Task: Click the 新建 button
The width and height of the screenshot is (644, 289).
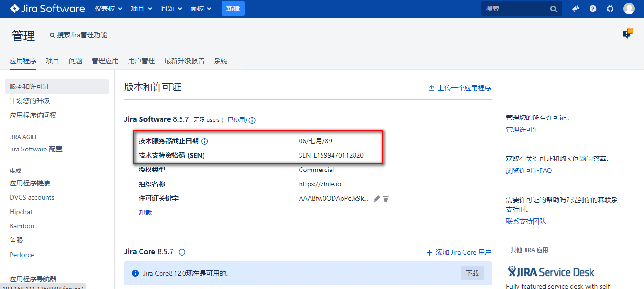Action: (x=233, y=8)
